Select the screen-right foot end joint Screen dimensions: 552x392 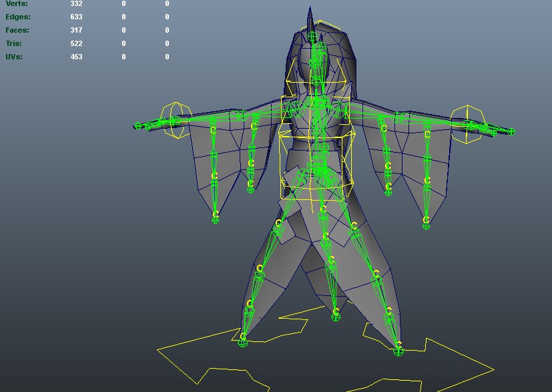click(x=398, y=351)
